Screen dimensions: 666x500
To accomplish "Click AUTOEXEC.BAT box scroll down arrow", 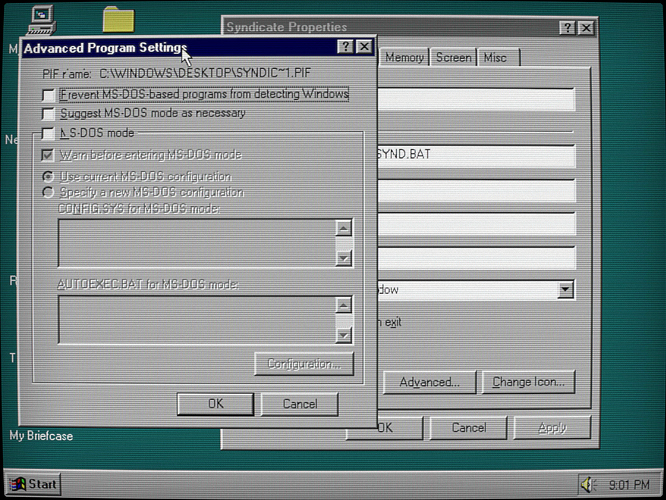I will (x=344, y=335).
